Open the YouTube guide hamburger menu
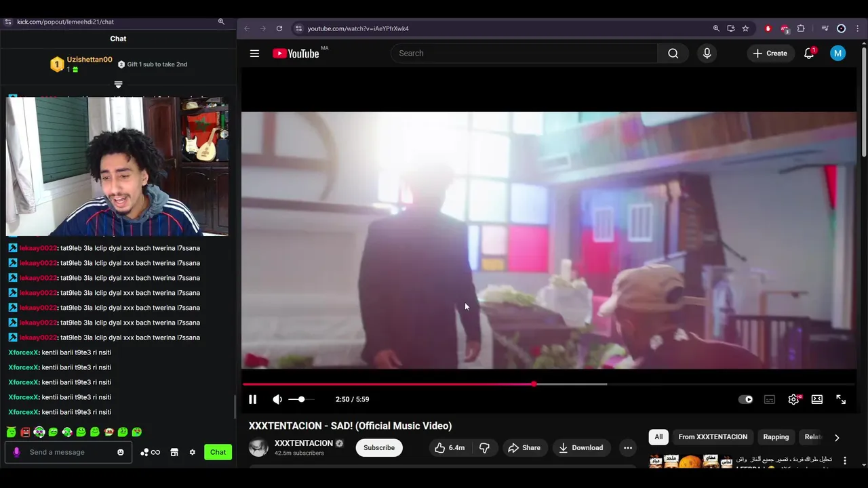The image size is (868, 488). 254,54
